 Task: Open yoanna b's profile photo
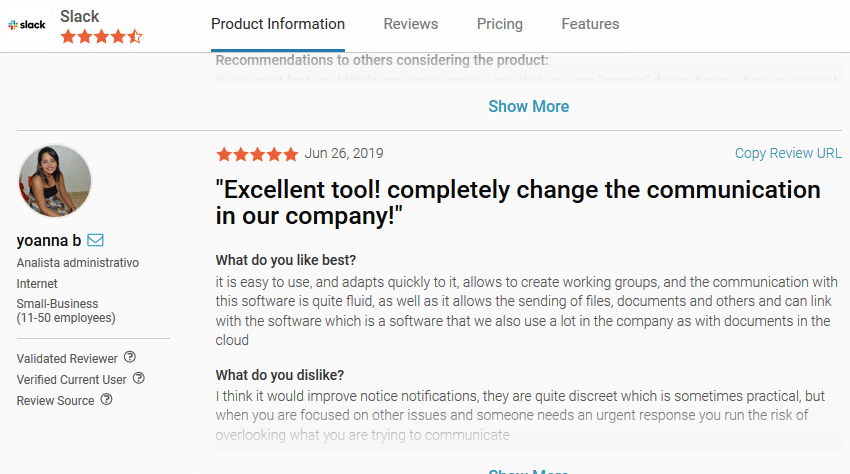coord(55,181)
